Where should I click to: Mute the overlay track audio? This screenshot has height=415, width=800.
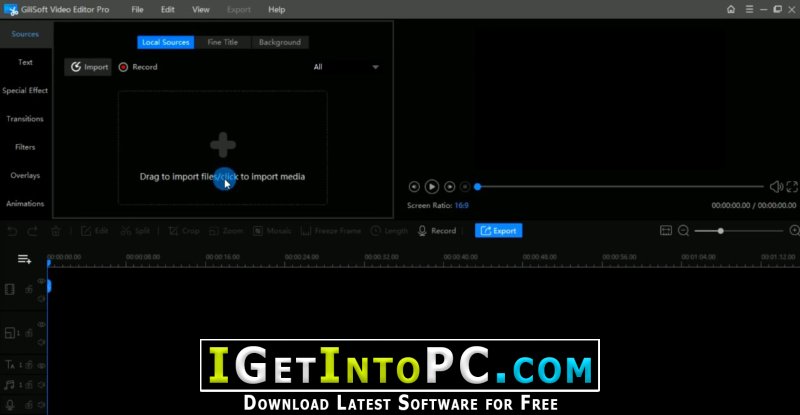pyautogui.click(x=41, y=342)
